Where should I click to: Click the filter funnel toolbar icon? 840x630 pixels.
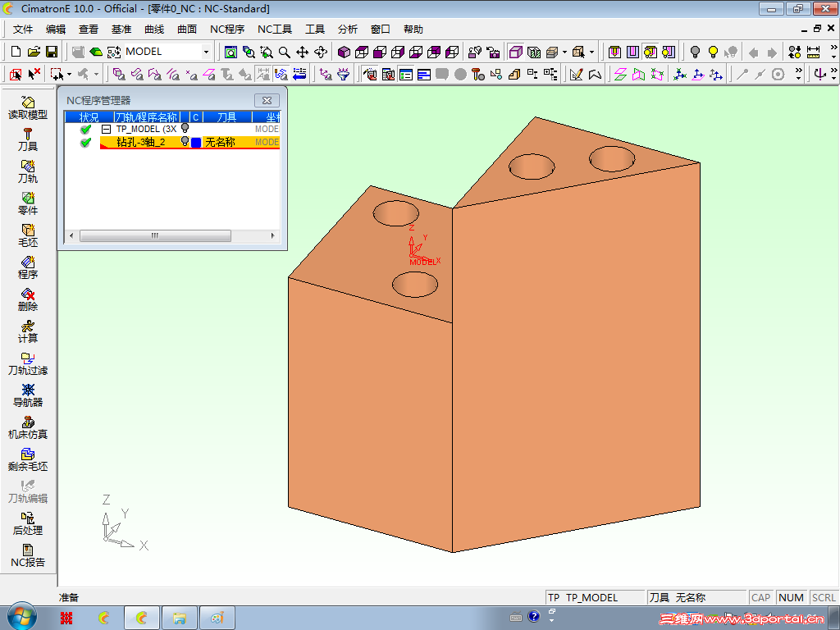[x=344, y=74]
